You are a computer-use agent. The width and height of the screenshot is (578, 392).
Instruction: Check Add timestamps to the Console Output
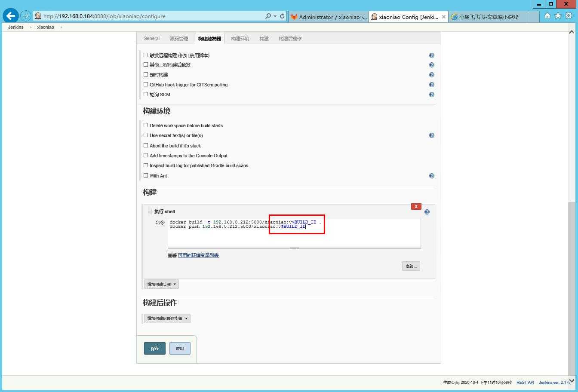coord(146,155)
